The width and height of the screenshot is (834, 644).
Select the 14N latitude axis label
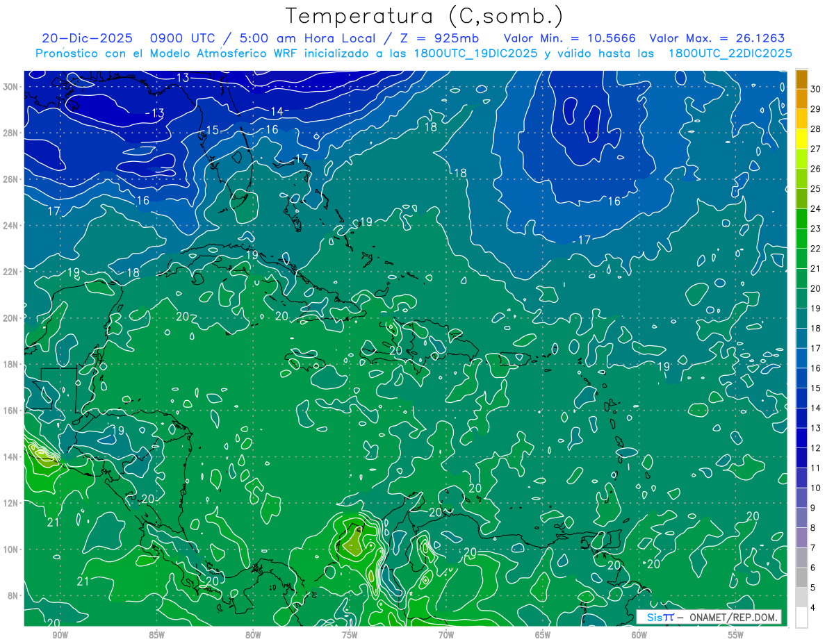(10, 456)
